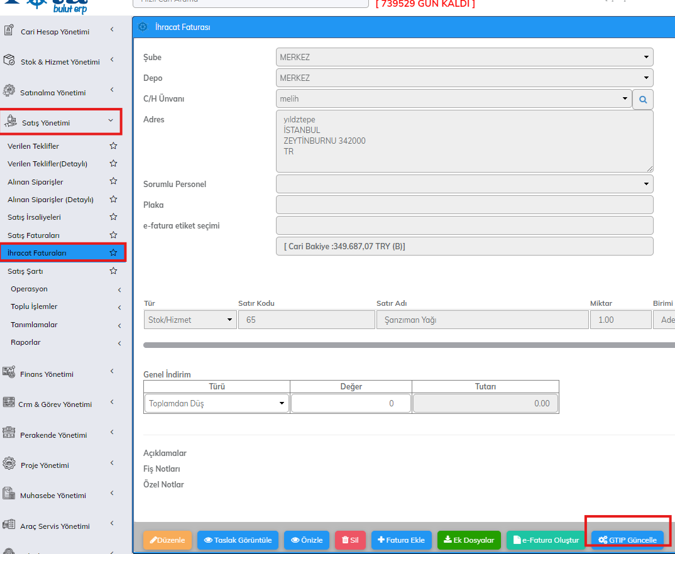Open the Sorumlu Personel dropdown
The height and width of the screenshot is (572, 683).
pyautogui.click(x=464, y=184)
